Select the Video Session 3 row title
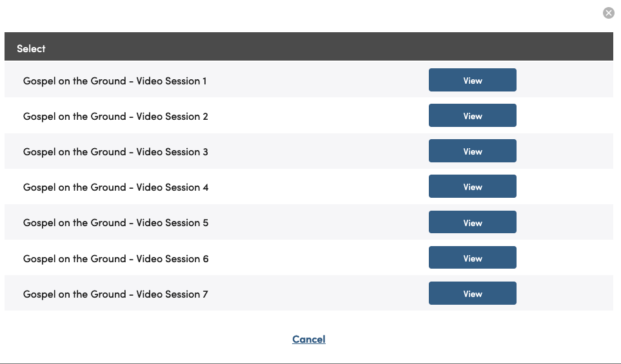The width and height of the screenshot is (621, 364). point(115,152)
